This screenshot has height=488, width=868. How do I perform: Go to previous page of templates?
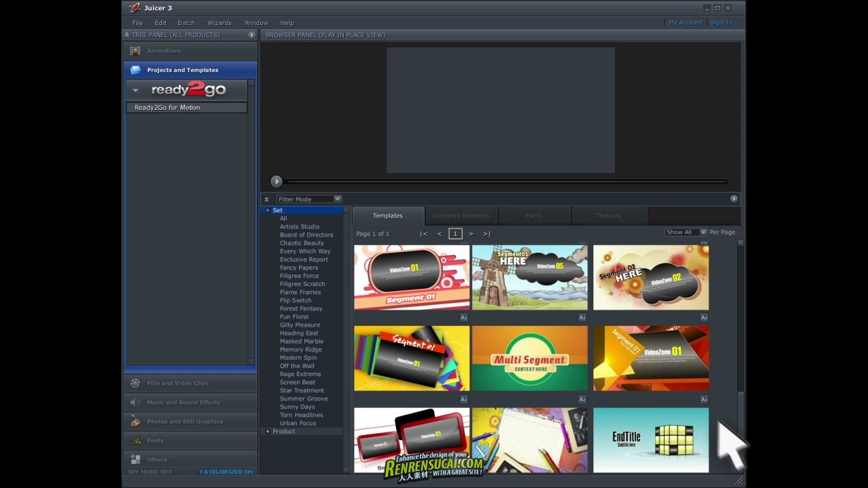[439, 233]
